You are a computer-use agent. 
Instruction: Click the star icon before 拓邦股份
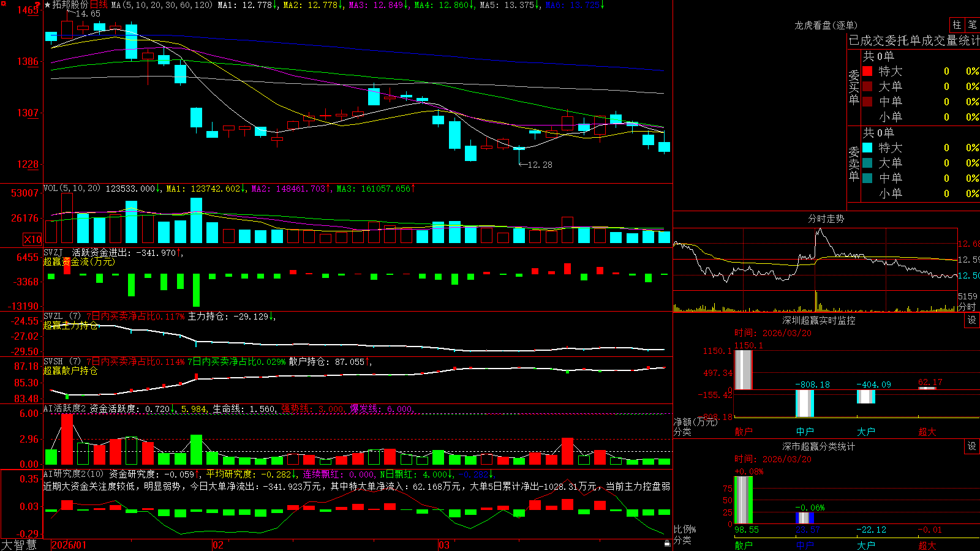tap(48, 5)
